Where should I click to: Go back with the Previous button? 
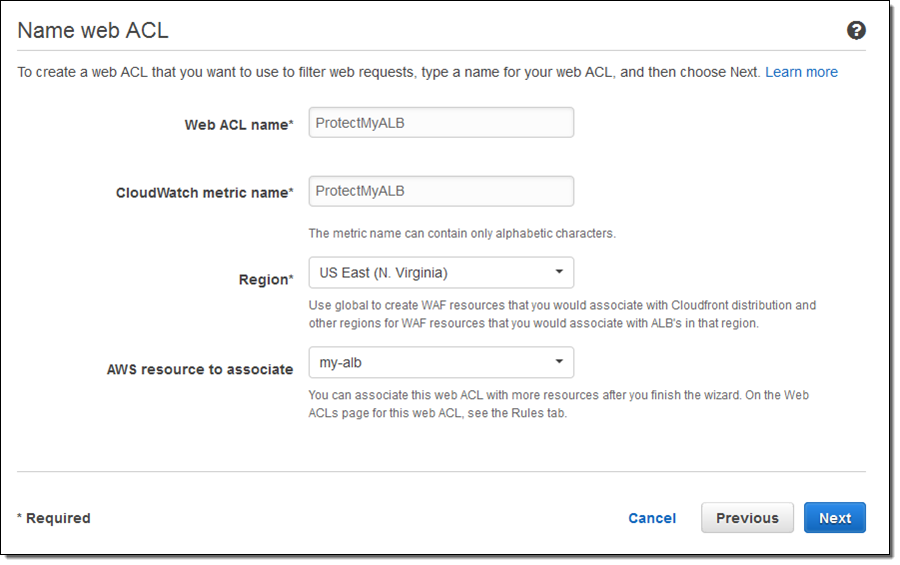(747, 518)
